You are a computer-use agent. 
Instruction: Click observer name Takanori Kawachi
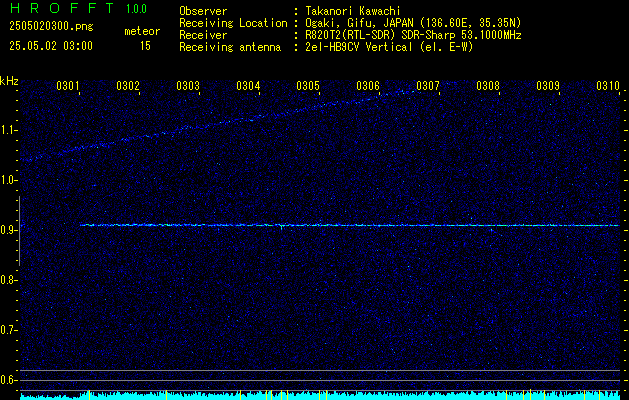[x=353, y=11]
